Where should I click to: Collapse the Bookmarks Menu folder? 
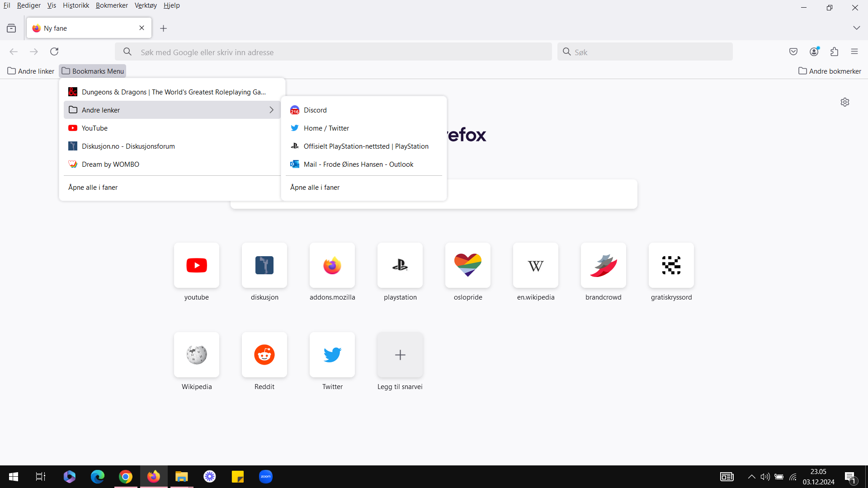click(x=93, y=71)
